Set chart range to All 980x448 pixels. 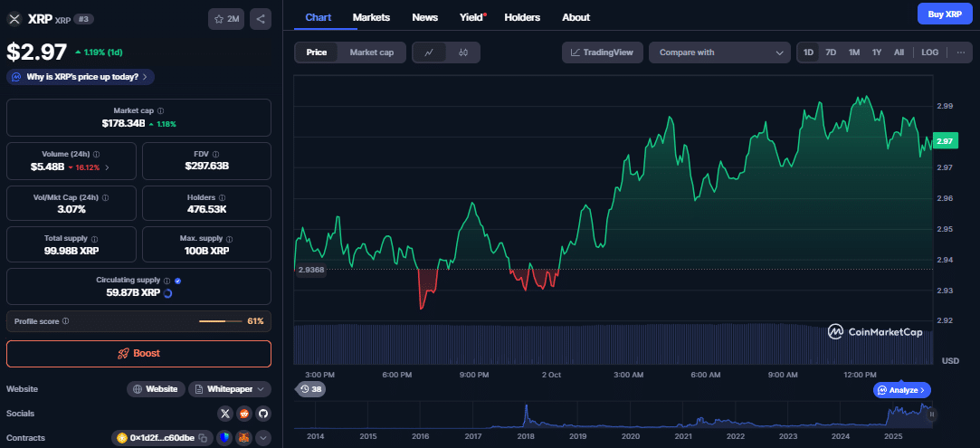(x=899, y=52)
